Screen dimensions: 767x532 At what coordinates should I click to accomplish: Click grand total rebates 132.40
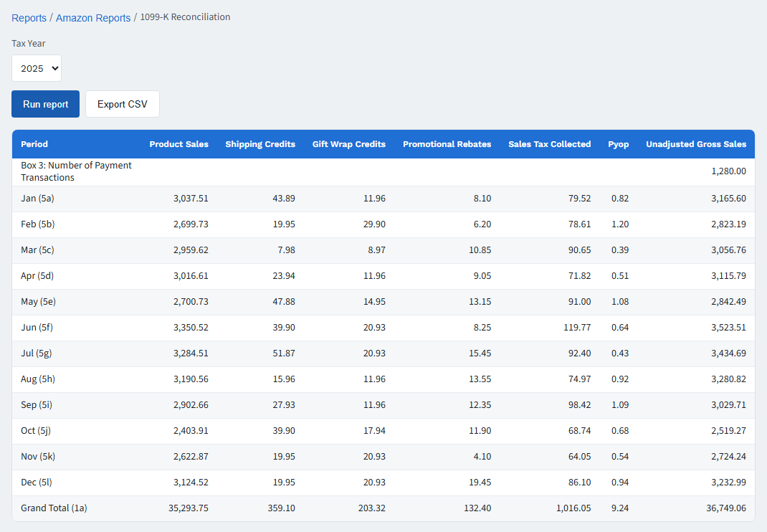pos(477,508)
